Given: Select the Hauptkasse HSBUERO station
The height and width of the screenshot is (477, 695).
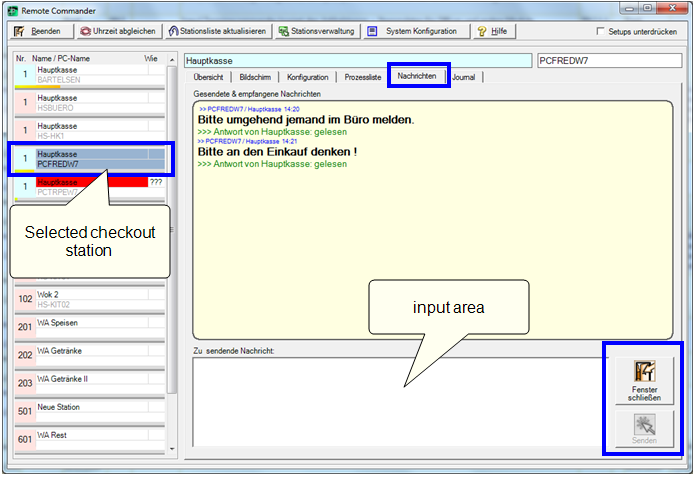Looking at the screenshot, I should tap(90, 103).
